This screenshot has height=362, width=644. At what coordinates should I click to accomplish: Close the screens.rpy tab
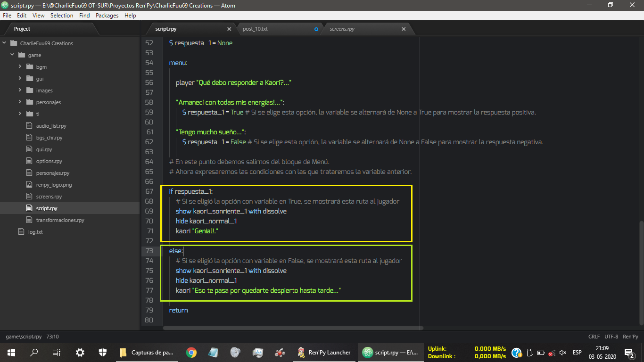404,29
